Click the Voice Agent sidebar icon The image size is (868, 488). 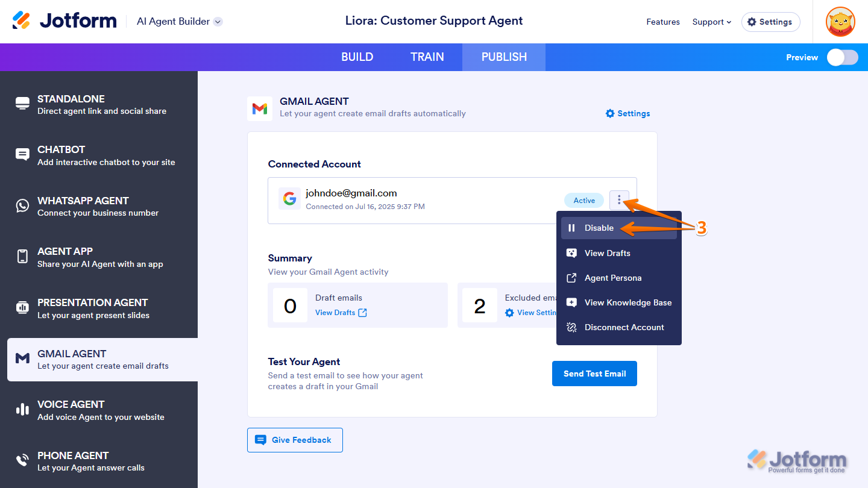22,410
